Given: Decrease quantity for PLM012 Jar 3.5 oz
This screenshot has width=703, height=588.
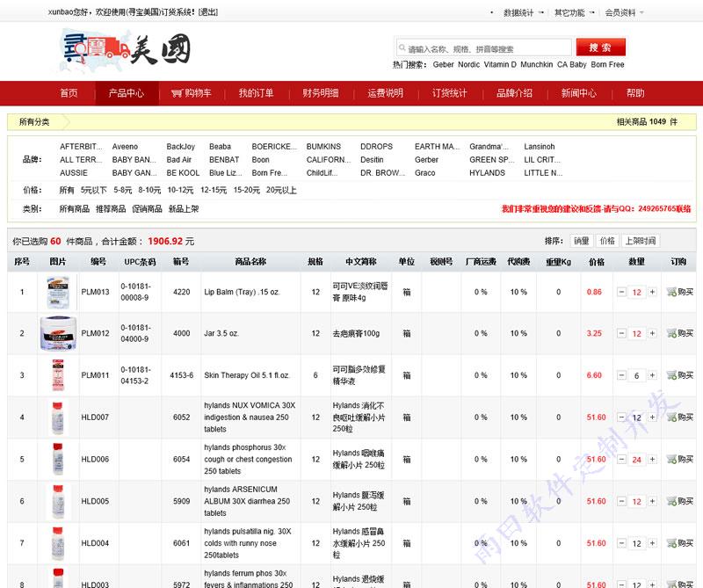Looking at the screenshot, I should click(621, 333).
